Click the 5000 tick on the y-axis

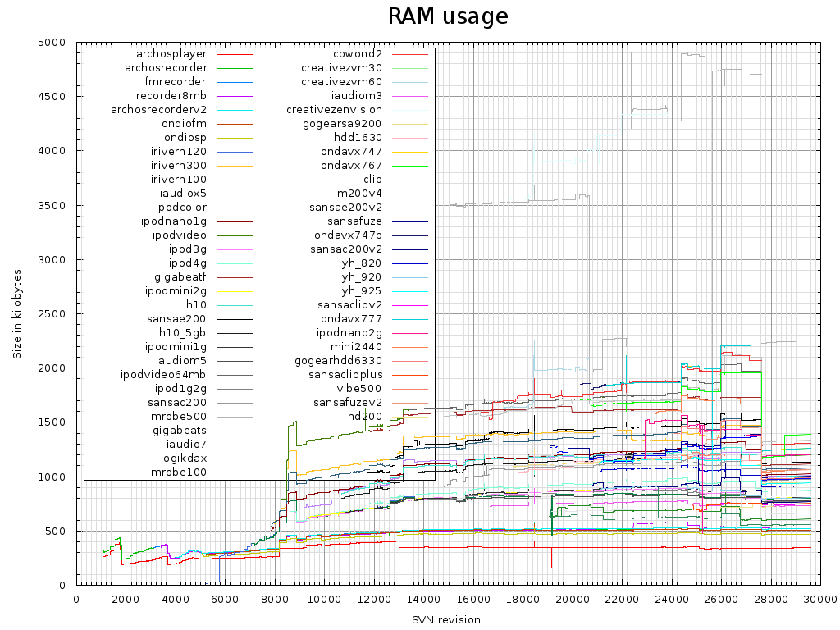(x=55, y=42)
